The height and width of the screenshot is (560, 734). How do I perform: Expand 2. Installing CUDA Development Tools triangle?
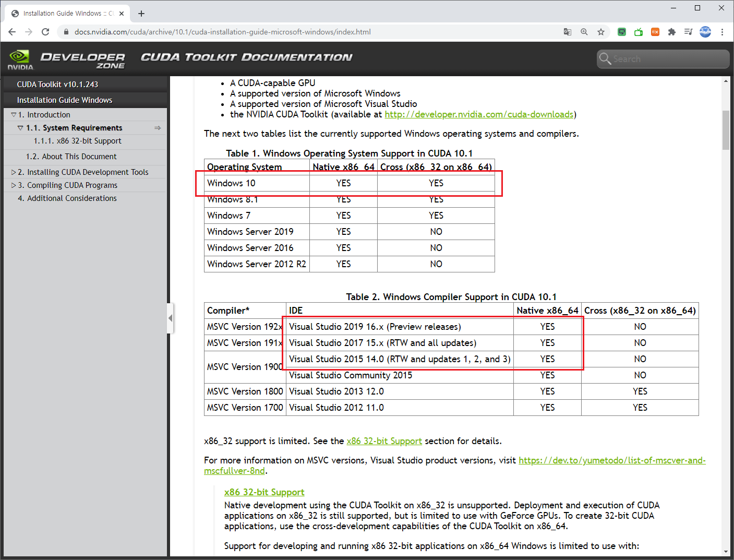pos(14,172)
